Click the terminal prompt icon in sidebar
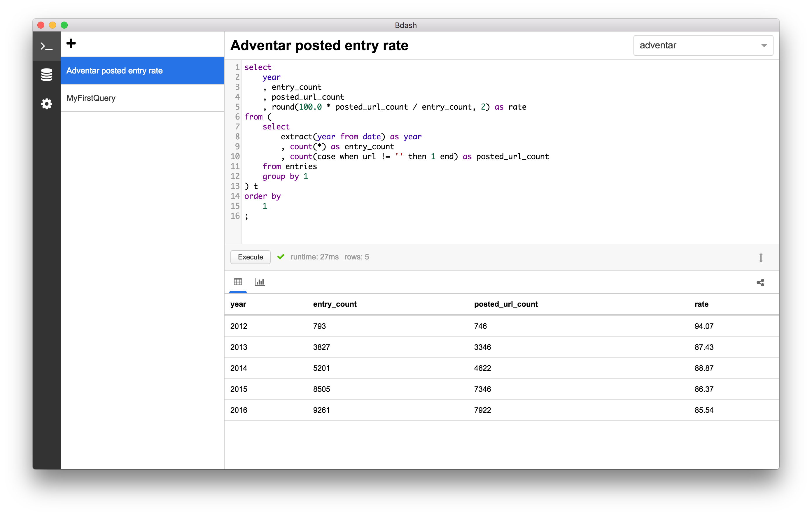 pos(45,47)
